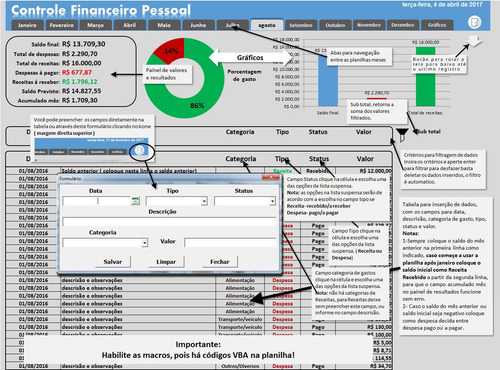Select the red 14% donut segment
This screenshot has width=500, height=370.
tap(170, 50)
